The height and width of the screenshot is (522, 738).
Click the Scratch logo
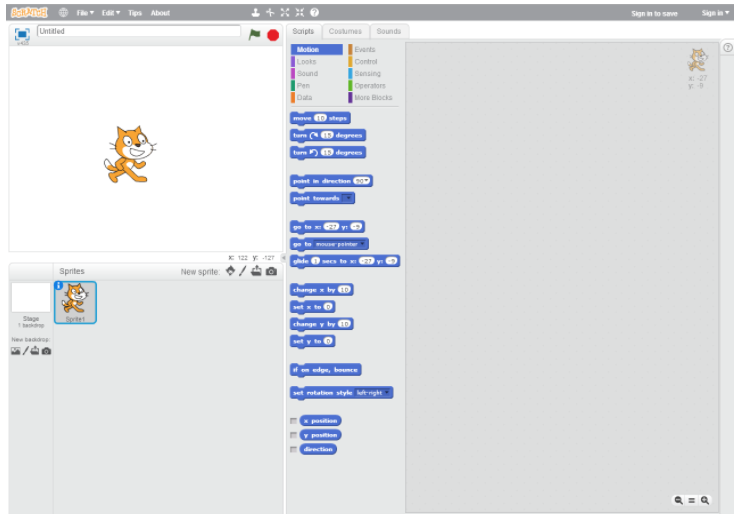(x=29, y=13)
